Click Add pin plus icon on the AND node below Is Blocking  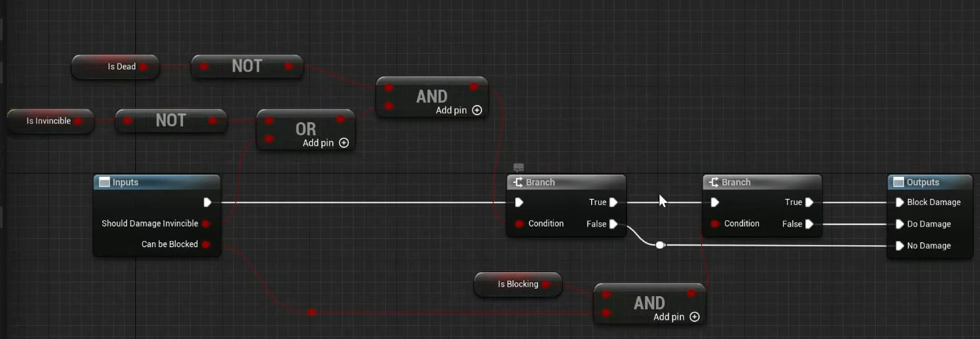695,317
